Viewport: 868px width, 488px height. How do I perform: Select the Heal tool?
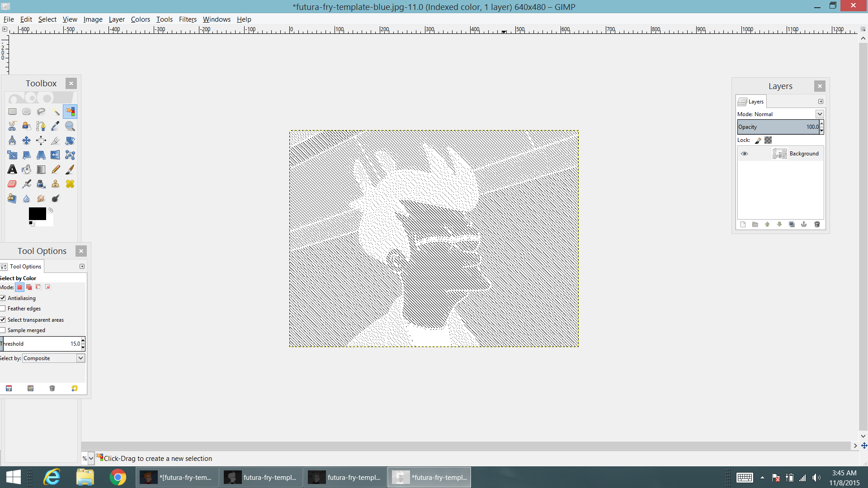tap(70, 184)
